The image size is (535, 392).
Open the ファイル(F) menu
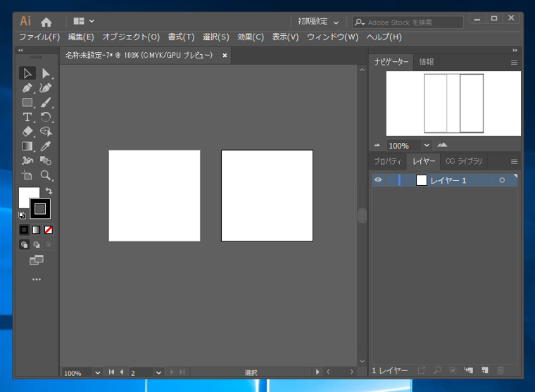pyautogui.click(x=39, y=37)
